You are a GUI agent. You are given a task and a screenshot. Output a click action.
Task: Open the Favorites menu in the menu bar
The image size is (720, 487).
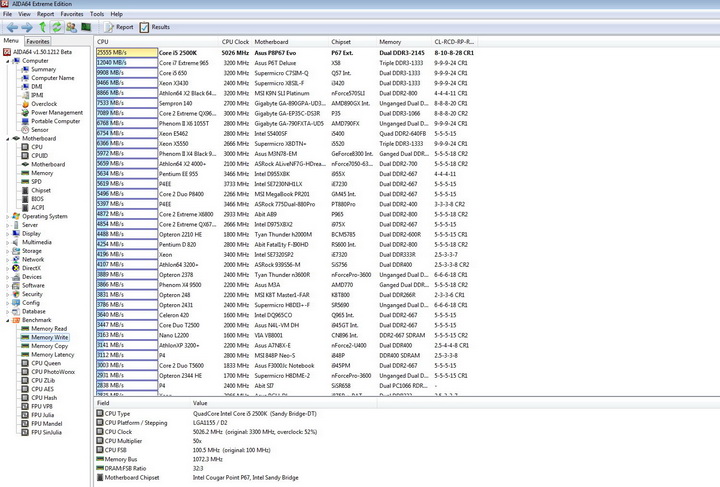72,14
